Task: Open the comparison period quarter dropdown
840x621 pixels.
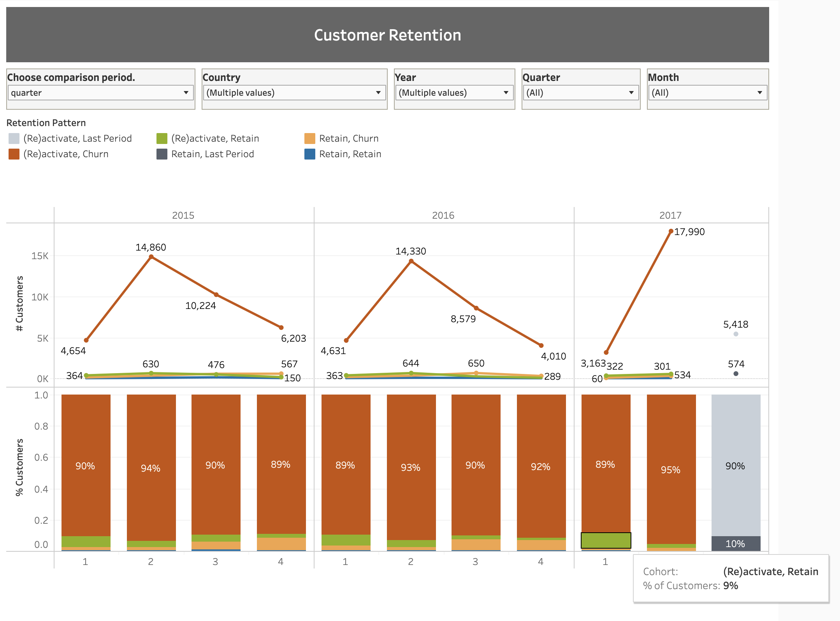Action: click(x=100, y=93)
